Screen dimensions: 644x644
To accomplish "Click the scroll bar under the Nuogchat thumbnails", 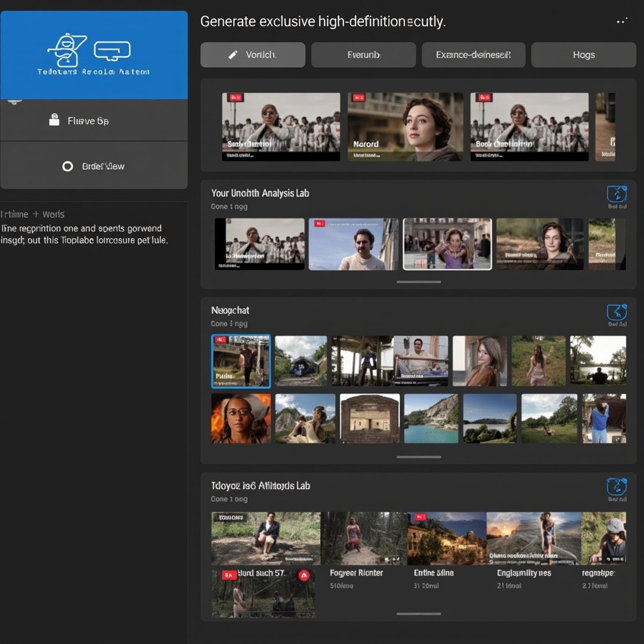I will [418, 457].
